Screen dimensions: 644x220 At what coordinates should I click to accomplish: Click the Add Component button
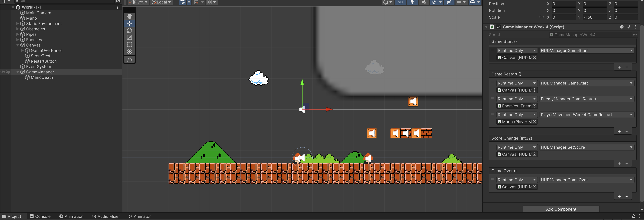click(561, 209)
